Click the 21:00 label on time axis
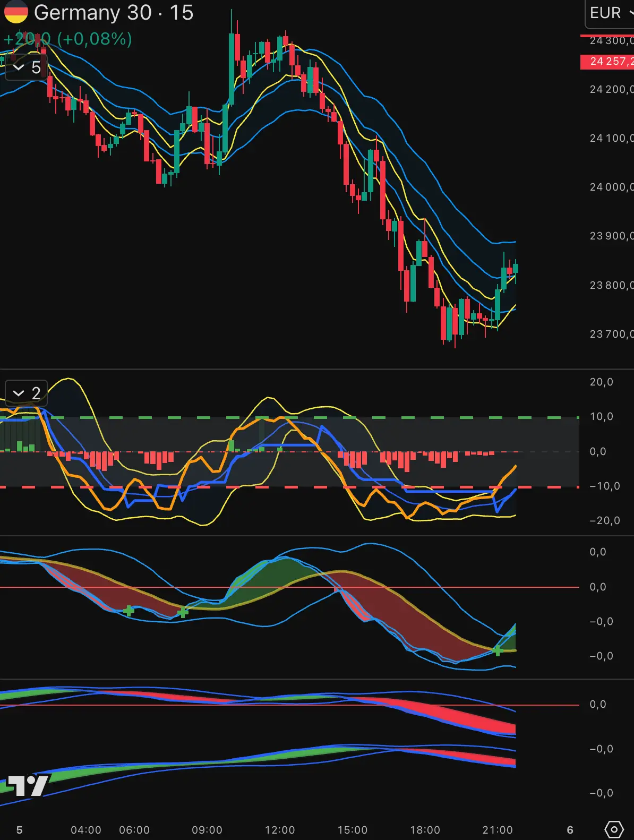Image resolution: width=634 pixels, height=840 pixels. (x=498, y=830)
